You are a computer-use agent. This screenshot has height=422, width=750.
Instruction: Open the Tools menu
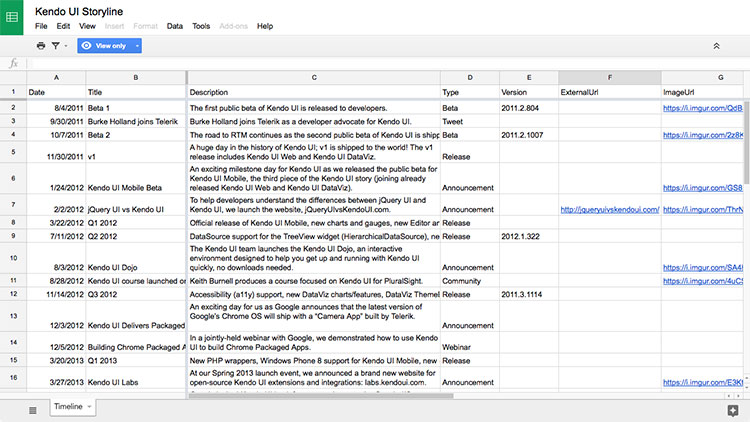tap(201, 26)
